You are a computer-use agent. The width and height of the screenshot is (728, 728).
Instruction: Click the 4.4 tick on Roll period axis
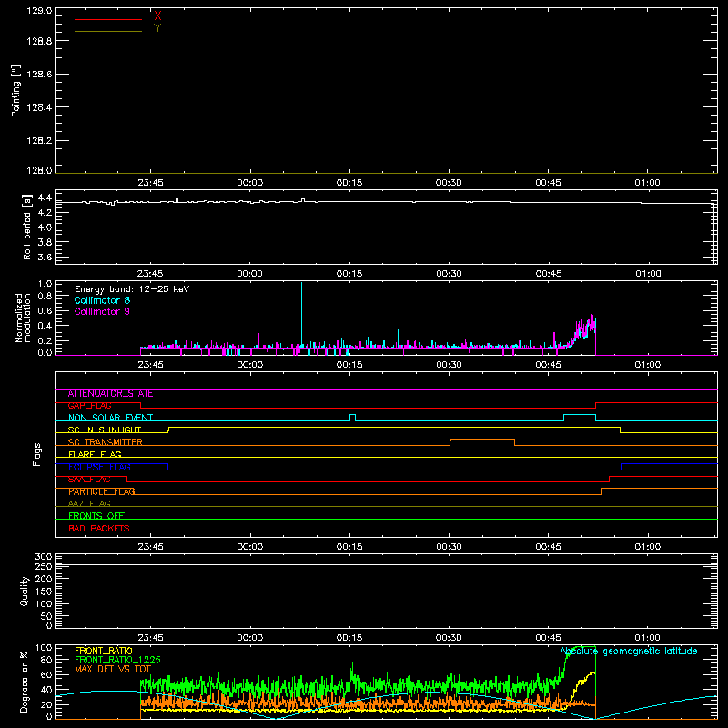pos(45,197)
